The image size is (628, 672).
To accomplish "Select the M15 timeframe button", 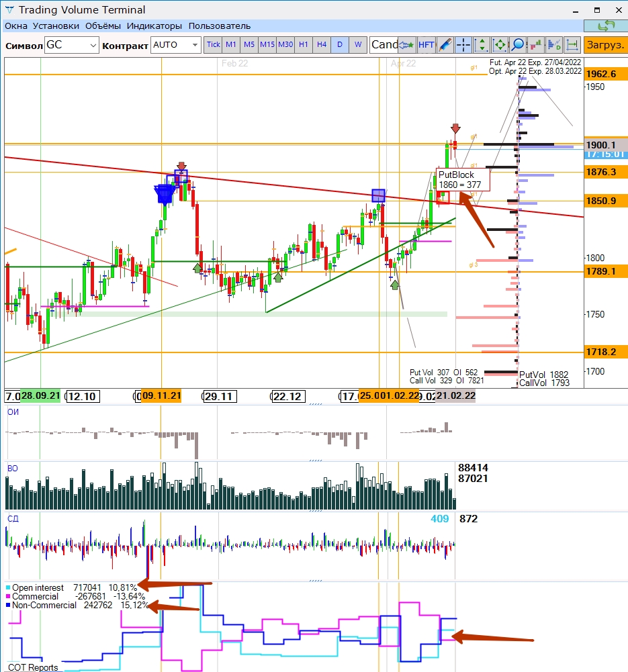I will [267, 45].
